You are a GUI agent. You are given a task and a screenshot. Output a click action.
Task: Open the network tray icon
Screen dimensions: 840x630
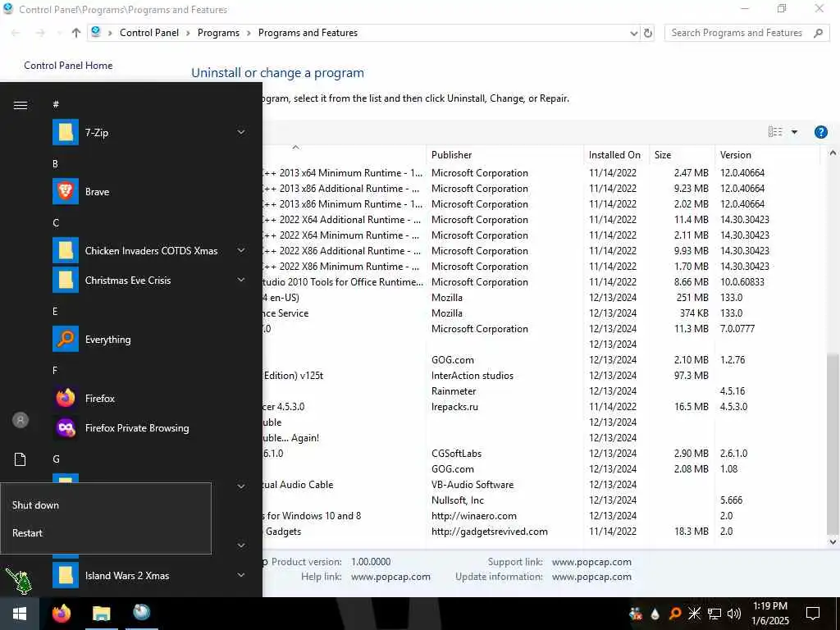714,614
